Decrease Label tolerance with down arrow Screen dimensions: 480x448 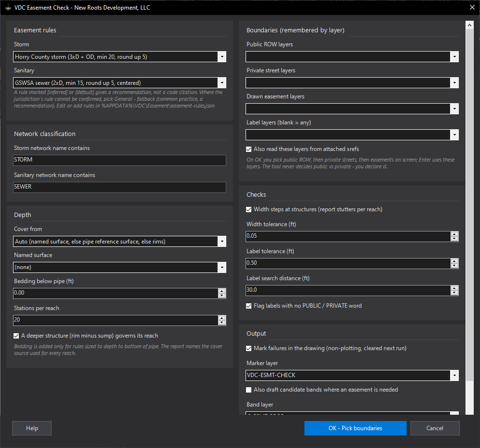[454, 266]
